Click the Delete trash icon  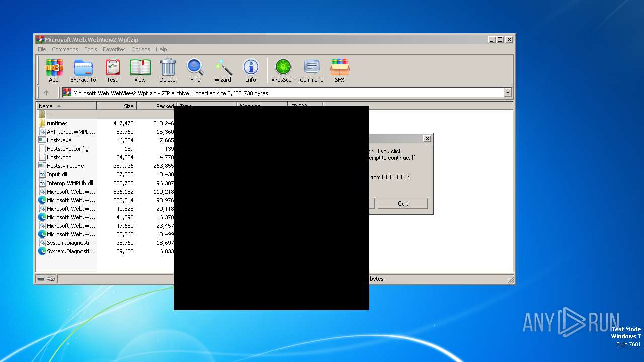[168, 70]
